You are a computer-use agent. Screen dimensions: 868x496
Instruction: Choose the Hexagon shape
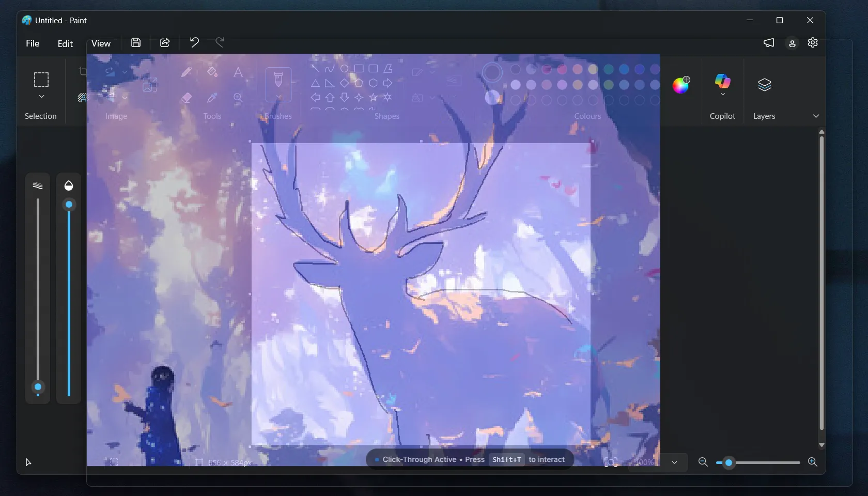tap(373, 83)
